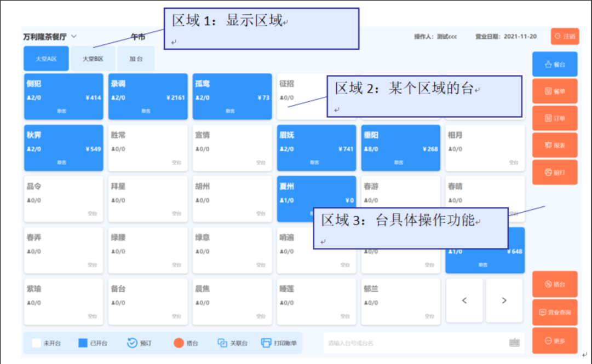
Task: Click the 厨打 kitchen print button
Action: tap(555, 172)
